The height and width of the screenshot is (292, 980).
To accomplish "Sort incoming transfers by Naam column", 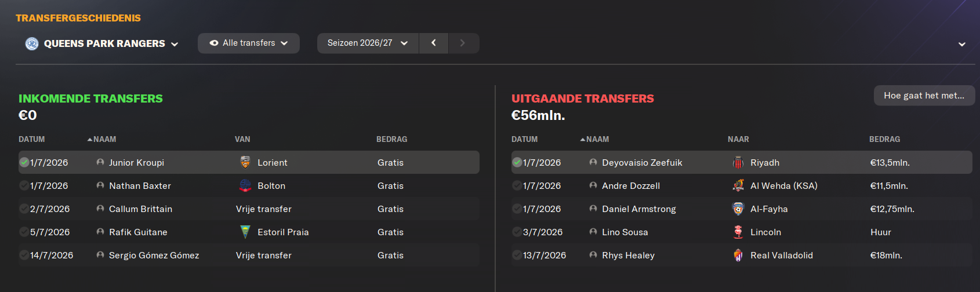I will (102, 139).
